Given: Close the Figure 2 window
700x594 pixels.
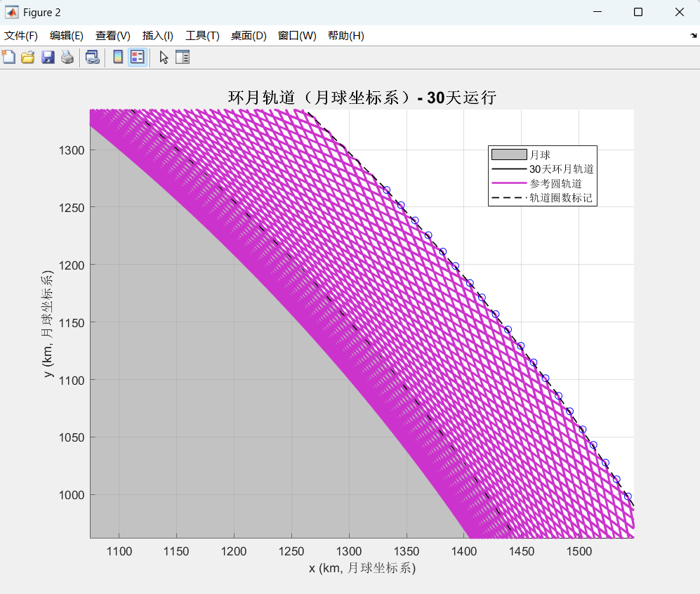Looking at the screenshot, I should pos(680,12).
